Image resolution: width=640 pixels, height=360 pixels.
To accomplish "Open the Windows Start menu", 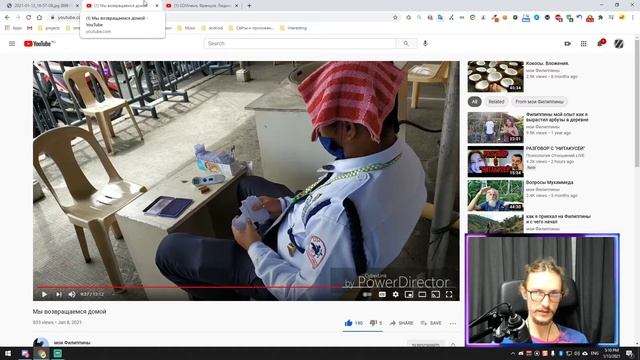I will [8, 353].
